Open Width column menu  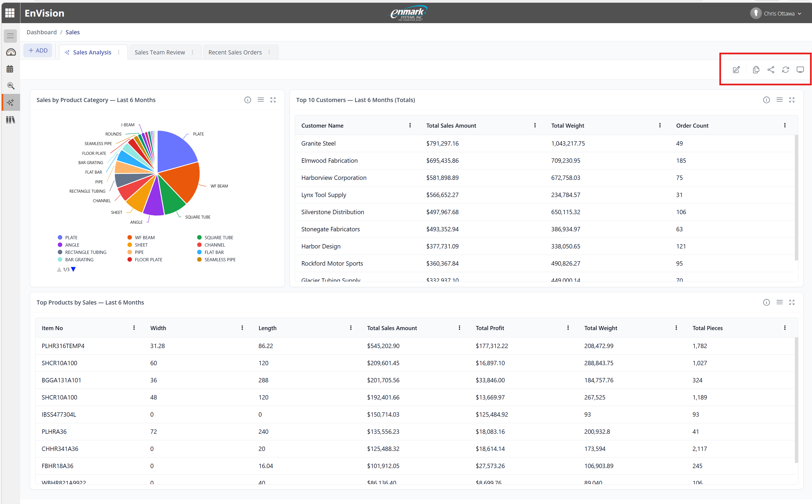tap(242, 328)
